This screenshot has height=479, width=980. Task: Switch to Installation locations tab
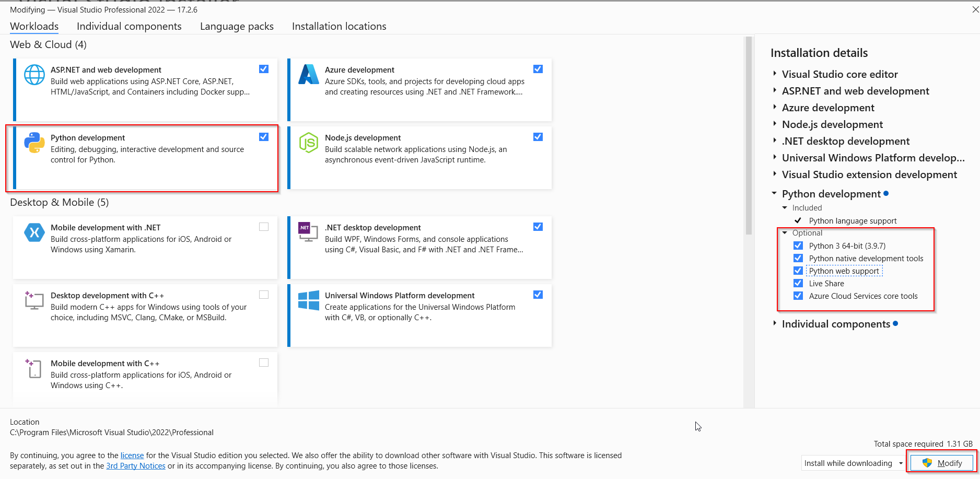click(x=339, y=26)
